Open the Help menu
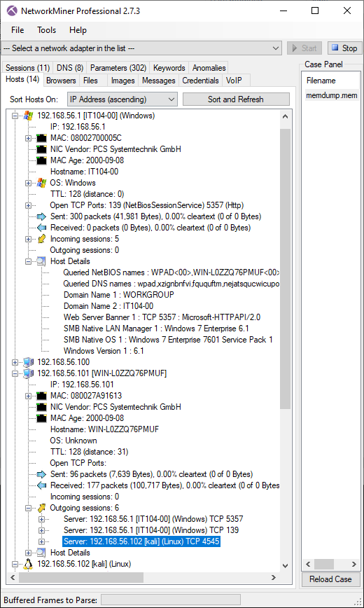Viewport: 364px width, 608px height. 78,30
